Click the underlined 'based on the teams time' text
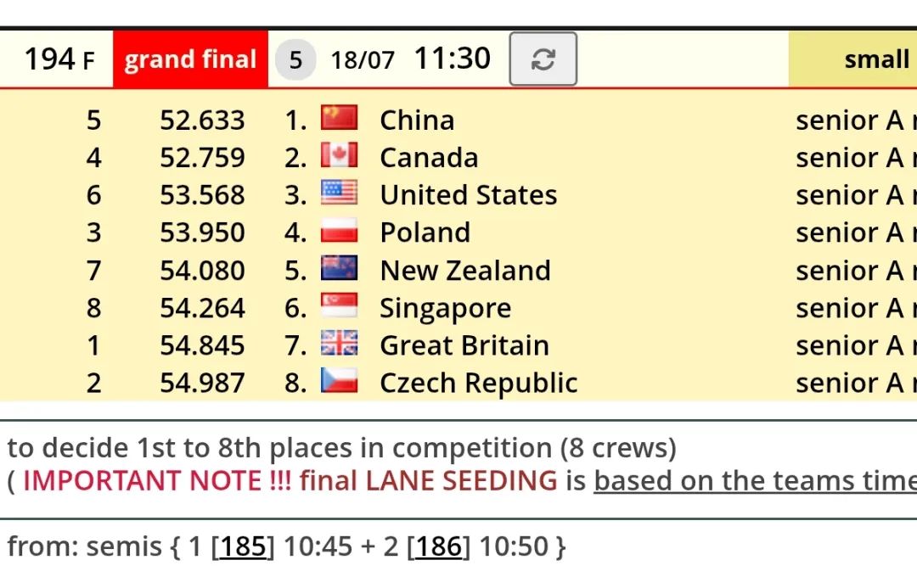 click(755, 480)
